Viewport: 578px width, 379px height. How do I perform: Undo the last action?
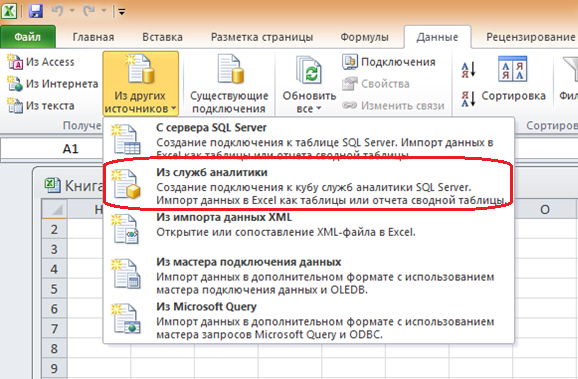[x=57, y=11]
